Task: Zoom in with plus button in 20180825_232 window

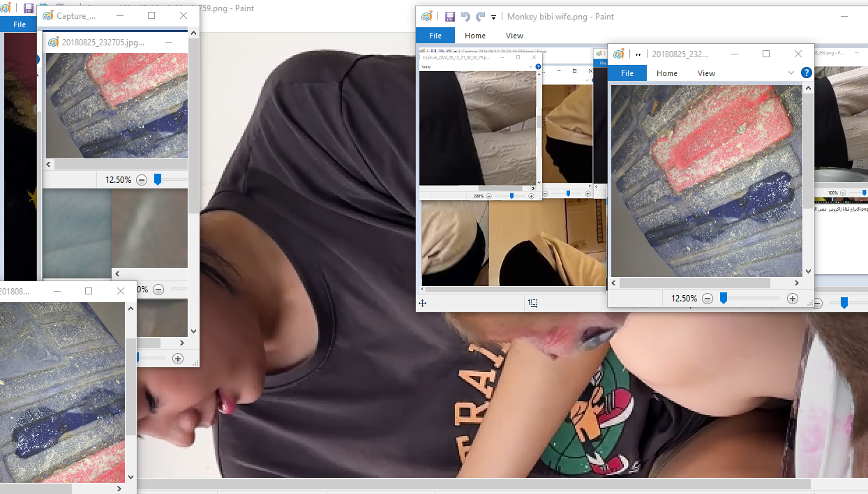Action: tap(792, 299)
